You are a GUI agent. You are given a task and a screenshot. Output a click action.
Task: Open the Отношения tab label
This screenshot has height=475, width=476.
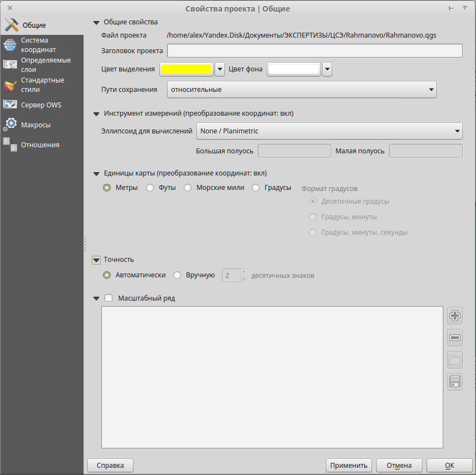40,145
